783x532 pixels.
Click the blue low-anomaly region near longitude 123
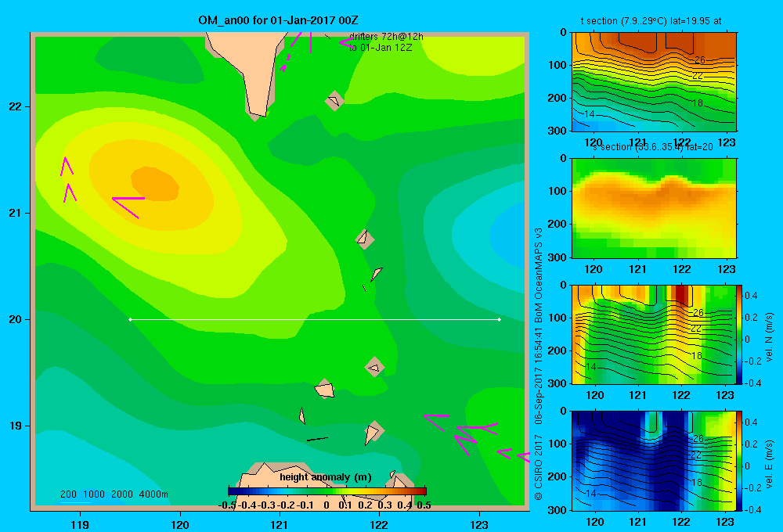point(508,235)
